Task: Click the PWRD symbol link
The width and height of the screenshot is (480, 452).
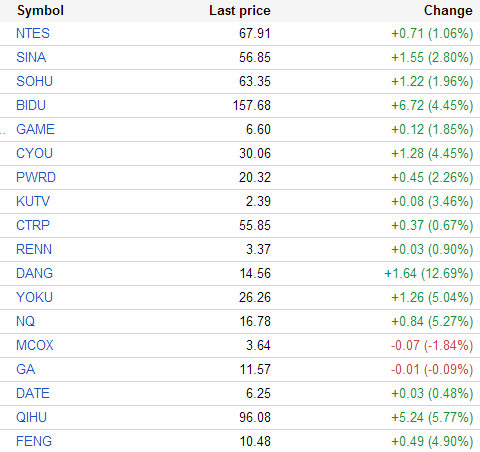Action: pos(36,177)
